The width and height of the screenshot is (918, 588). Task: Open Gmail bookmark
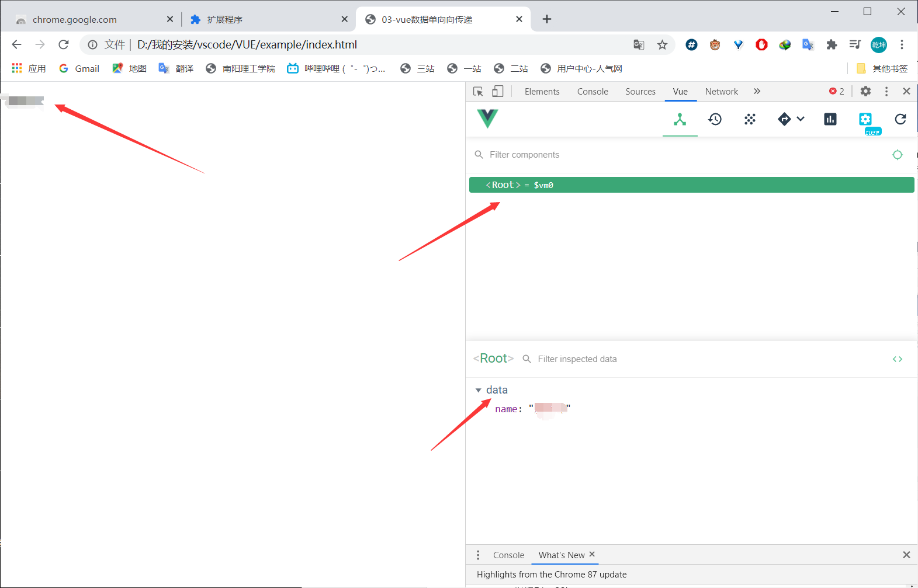pyautogui.click(x=79, y=68)
